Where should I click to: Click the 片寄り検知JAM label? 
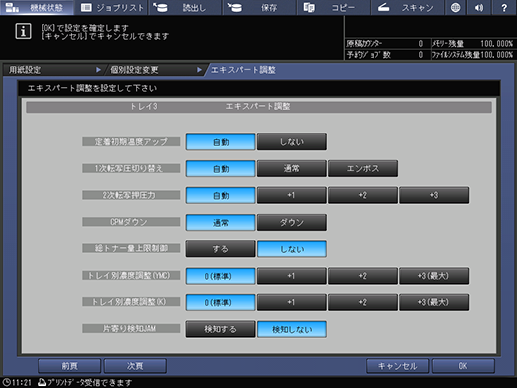tap(131, 329)
